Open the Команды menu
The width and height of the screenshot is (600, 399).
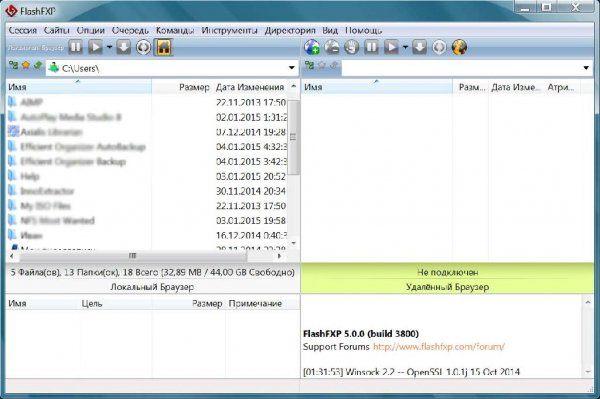pos(175,30)
